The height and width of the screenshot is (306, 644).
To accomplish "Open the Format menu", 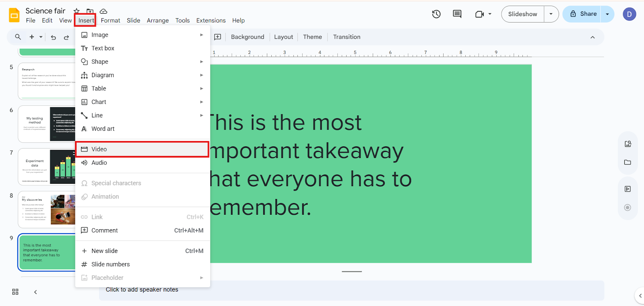I will coord(111,21).
